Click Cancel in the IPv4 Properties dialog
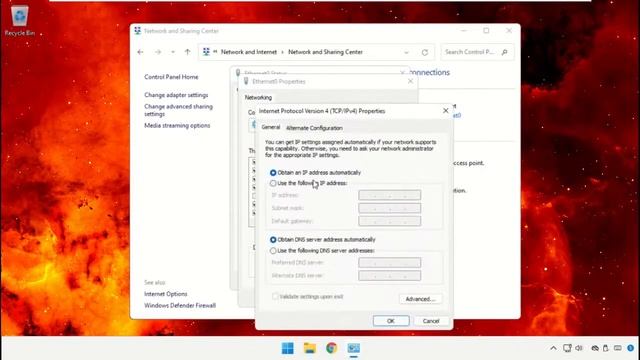Viewport: 640px width, 360px height. pos(431,321)
